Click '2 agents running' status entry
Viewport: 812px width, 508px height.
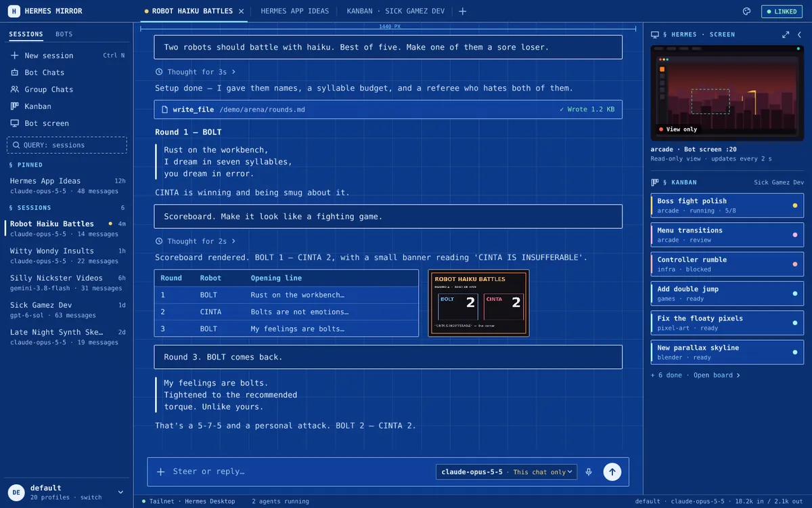click(280, 501)
